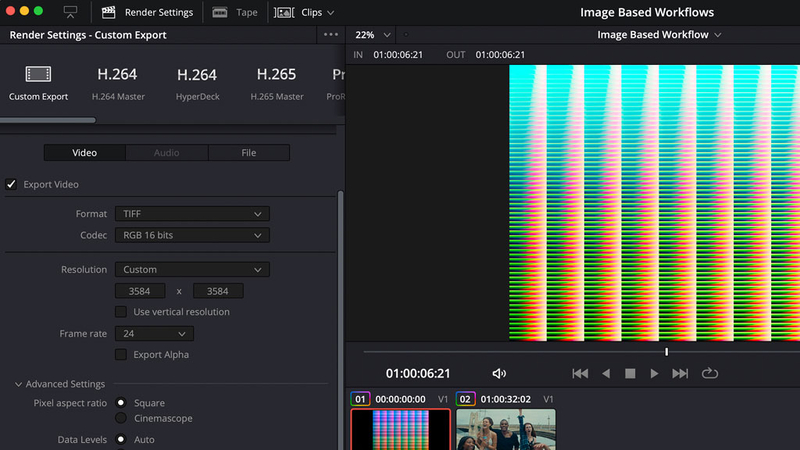Select Square pixel aspect ratio
This screenshot has width=800, height=450.
point(121,403)
